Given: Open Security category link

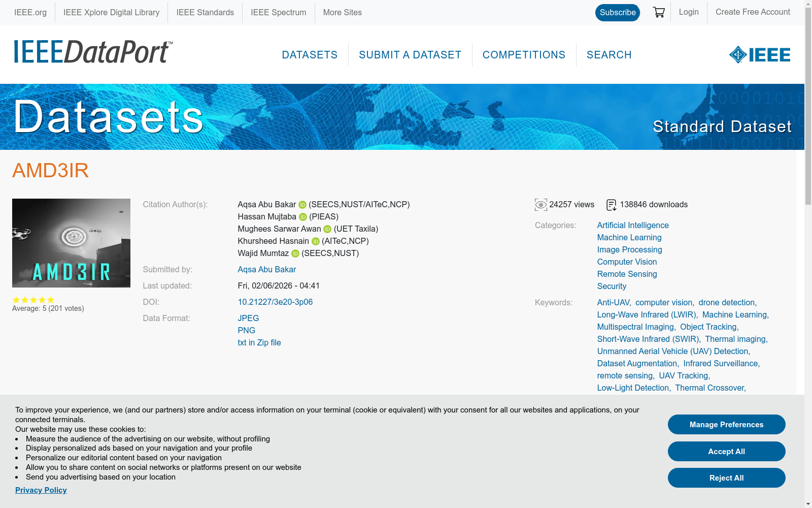Looking at the screenshot, I should point(612,287).
